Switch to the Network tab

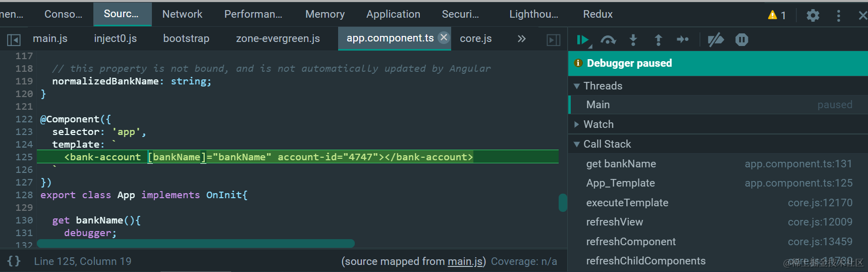click(182, 14)
